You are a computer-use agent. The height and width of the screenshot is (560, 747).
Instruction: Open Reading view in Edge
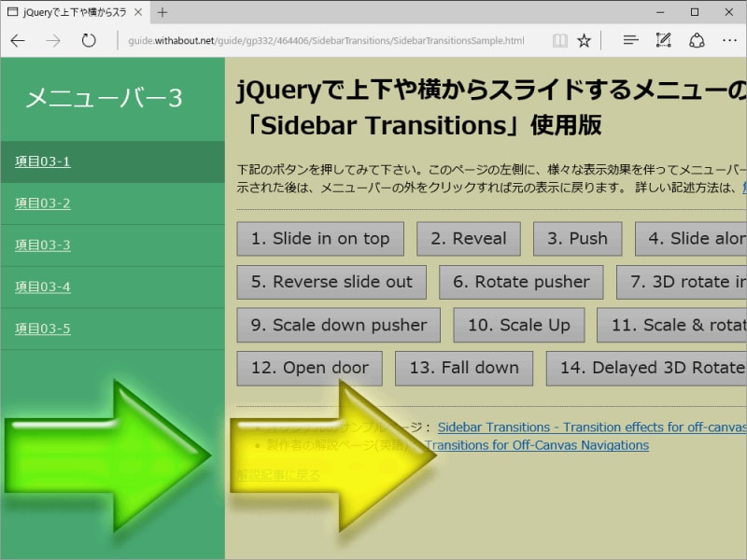pyautogui.click(x=559, y=41)
